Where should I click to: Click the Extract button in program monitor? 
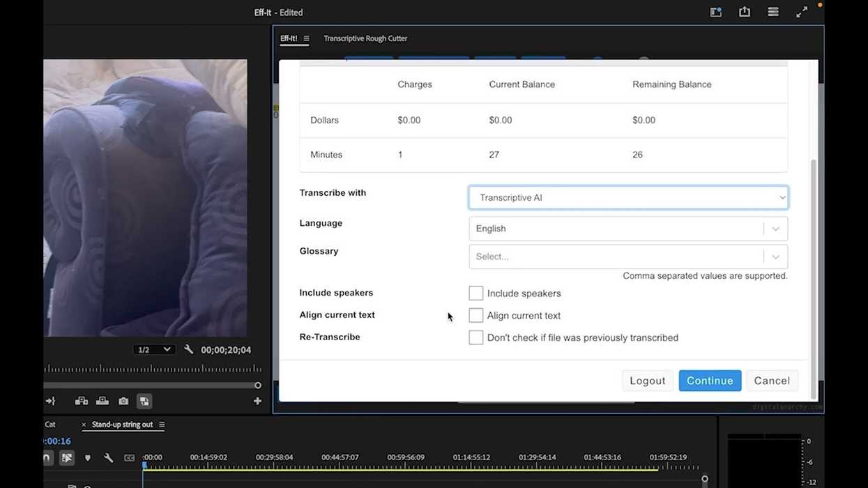click(x=102, y=401)
